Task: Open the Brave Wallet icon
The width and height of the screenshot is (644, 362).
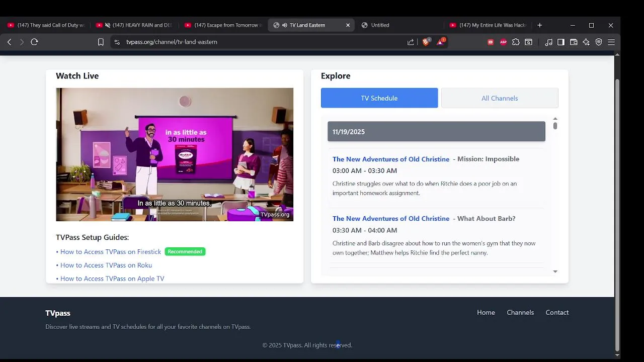Action: point(574,42)
